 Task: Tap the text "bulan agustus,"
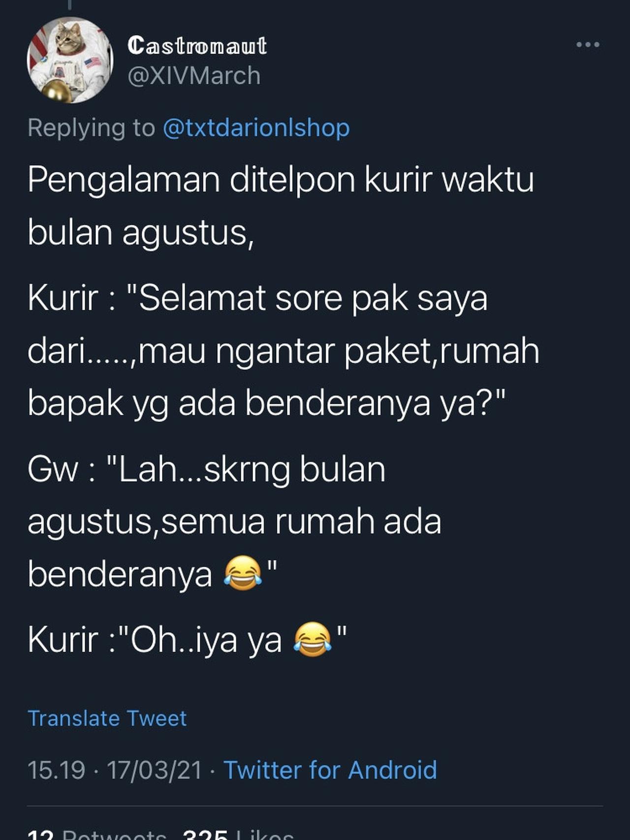coord(141,232)
